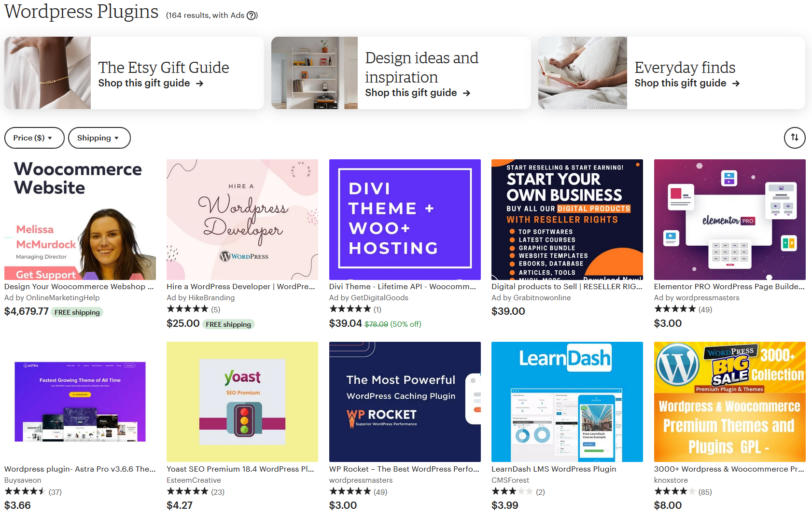Viewport: 812px width, 517px height.
Task: Open Everyday finds gift guide
Action: pyautogui.click(x=672, y=73)
